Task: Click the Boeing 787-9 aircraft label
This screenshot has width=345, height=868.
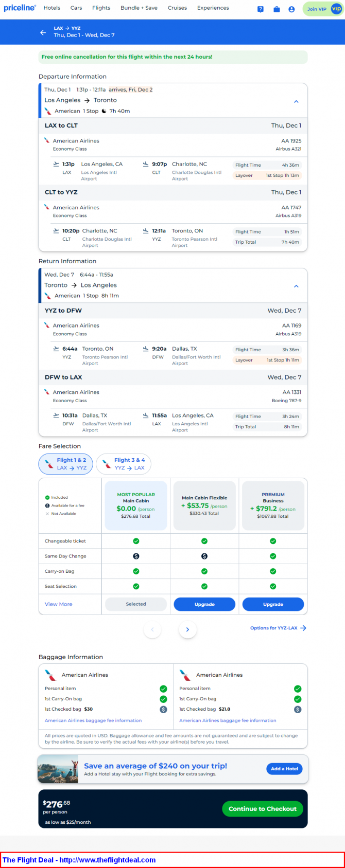Action: [x=287, y=401]
